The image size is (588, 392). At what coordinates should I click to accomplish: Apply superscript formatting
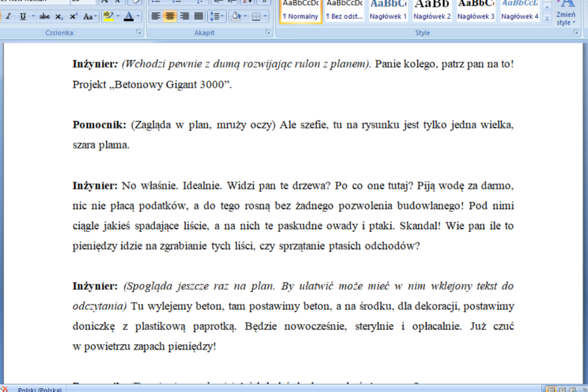pos(74,16)
